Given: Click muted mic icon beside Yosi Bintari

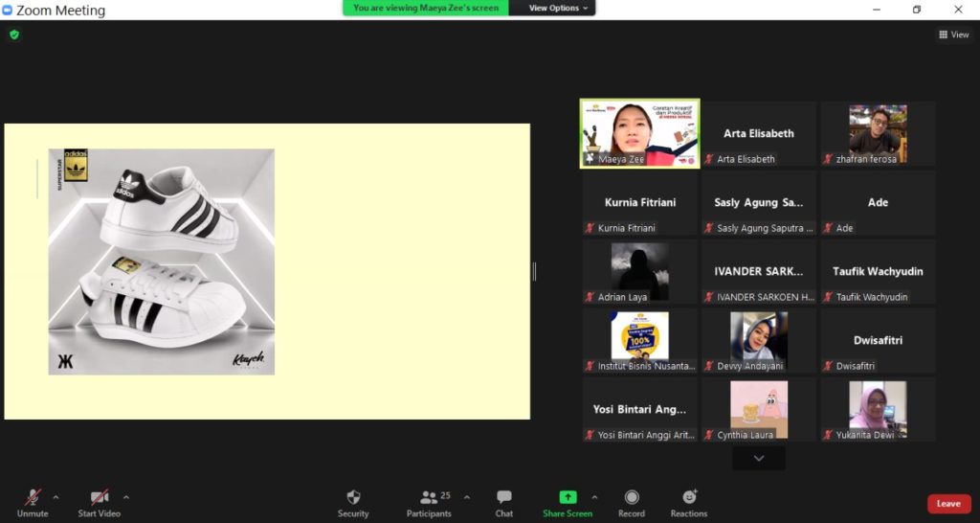Looking at the screenshot, I should pos(590,435).
